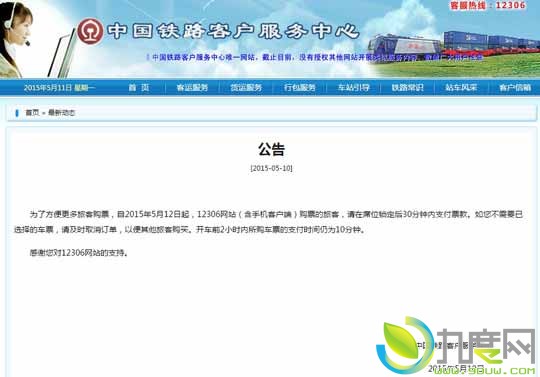
Task: Go to 行包服务 in navigation bar
Action: (x=300, y=87)
